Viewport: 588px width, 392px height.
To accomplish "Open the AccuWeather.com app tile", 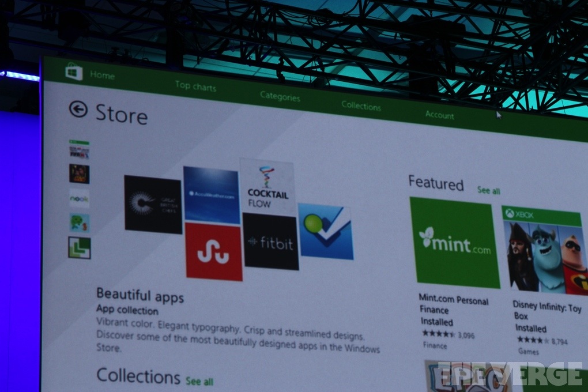I will click(x=211, y=195).
